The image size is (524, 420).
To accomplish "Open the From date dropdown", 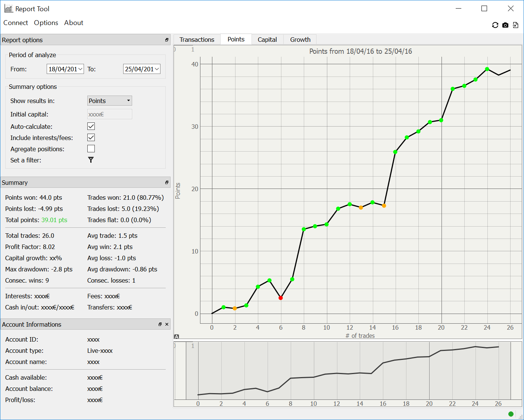I will [x=80, y=69].
